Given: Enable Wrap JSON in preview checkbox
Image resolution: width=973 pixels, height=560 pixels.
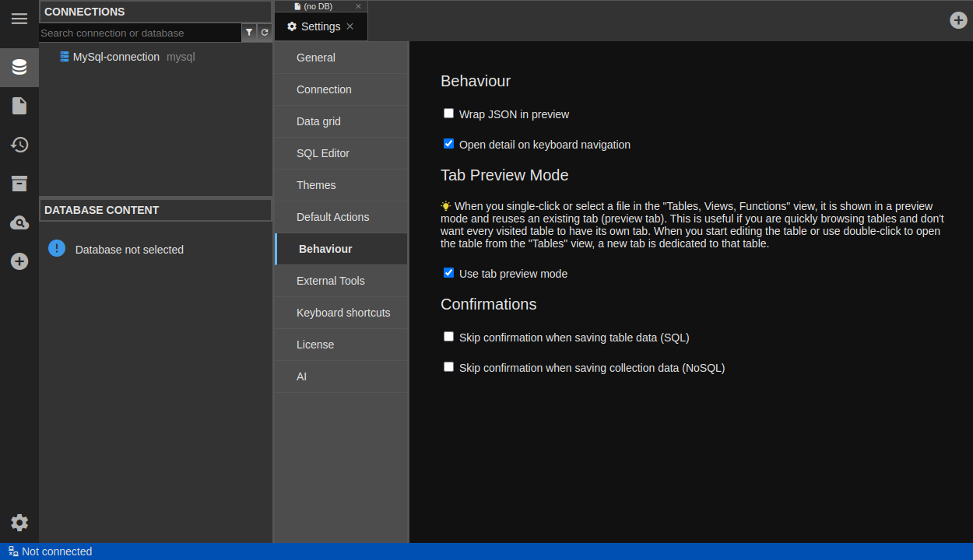Looking at the screenshot, I should [x=448, y=114].
